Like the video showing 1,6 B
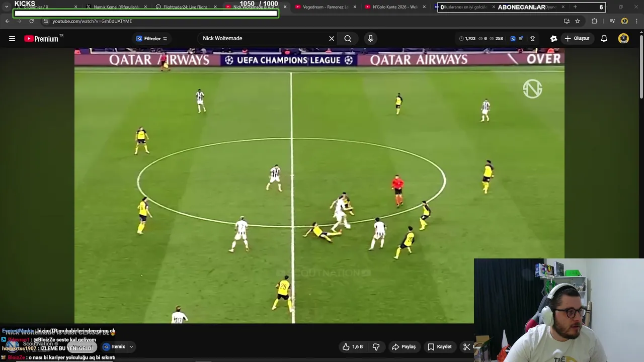 [x=352, y=347]
